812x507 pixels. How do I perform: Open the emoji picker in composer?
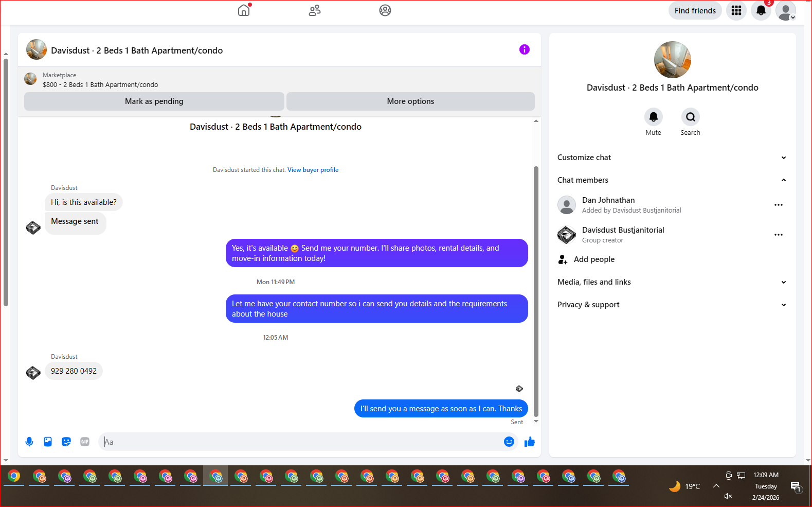click(x=509, y=442)
